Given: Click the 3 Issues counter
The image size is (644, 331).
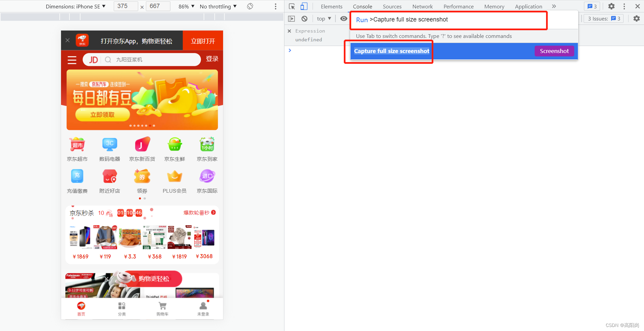Looking at the screenshot, I should click(604, 19).
